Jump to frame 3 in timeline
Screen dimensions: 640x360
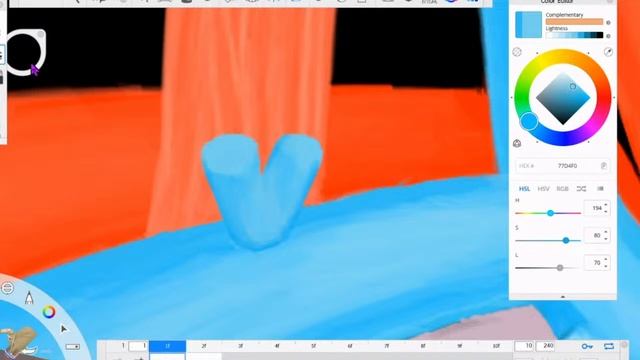[240, 346]
